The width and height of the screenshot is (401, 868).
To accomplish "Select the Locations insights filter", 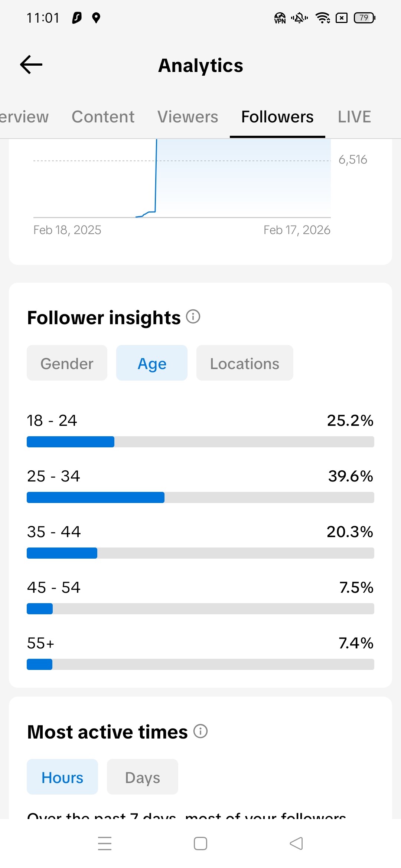I will pos(245,363).
